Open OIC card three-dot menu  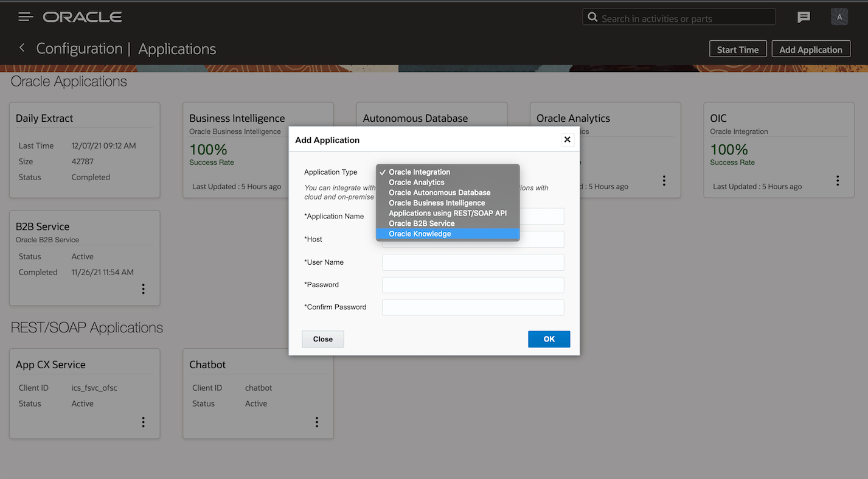(x=838, y=181)
